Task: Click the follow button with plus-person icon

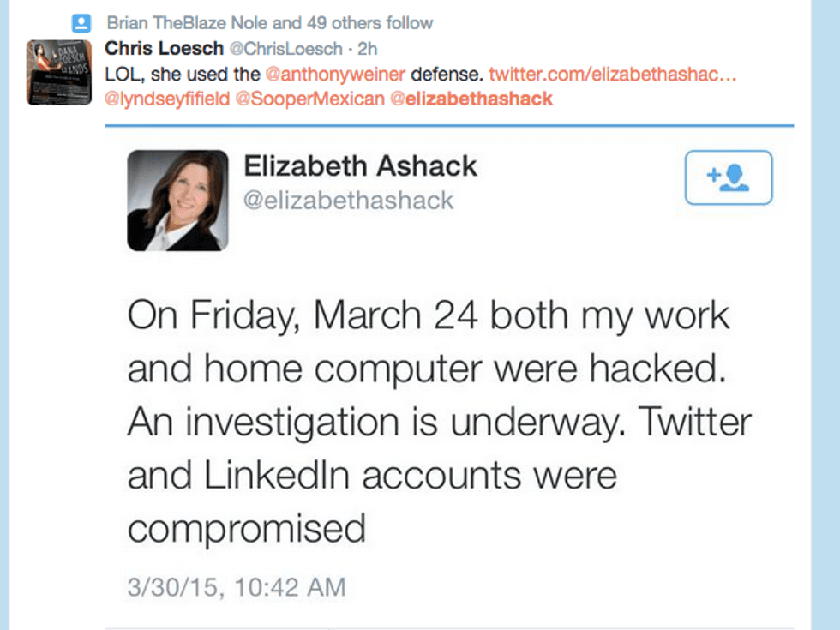Action: [x=729, y=177]
